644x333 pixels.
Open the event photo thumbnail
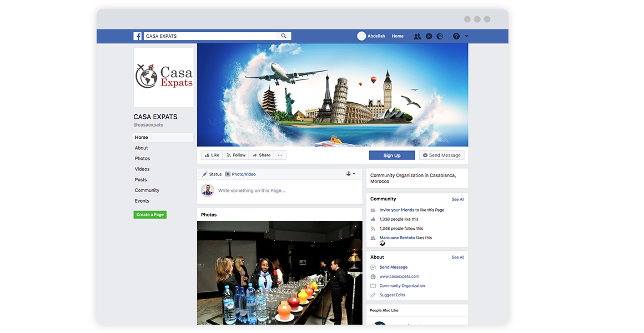click(x=279, y=273)
